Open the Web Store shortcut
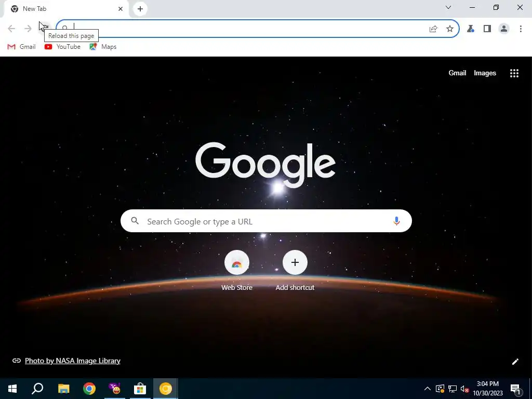Viewport: 532px width, 399px height. 237,270
